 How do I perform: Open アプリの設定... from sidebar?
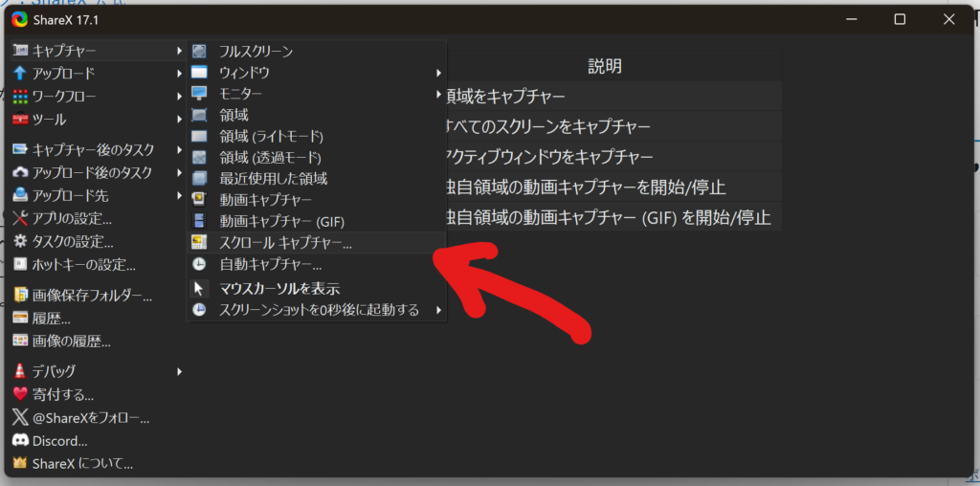click(99, 218)
